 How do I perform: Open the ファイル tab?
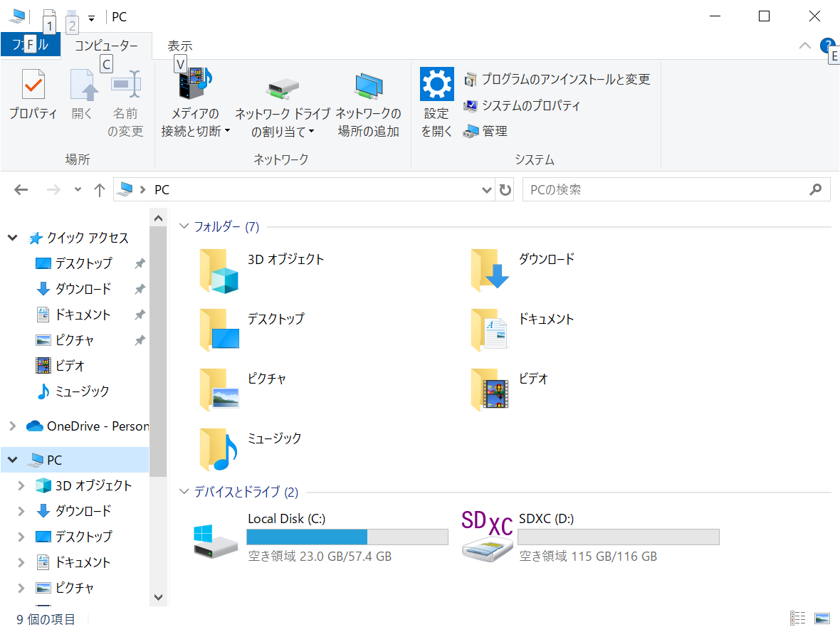point(31,45)
